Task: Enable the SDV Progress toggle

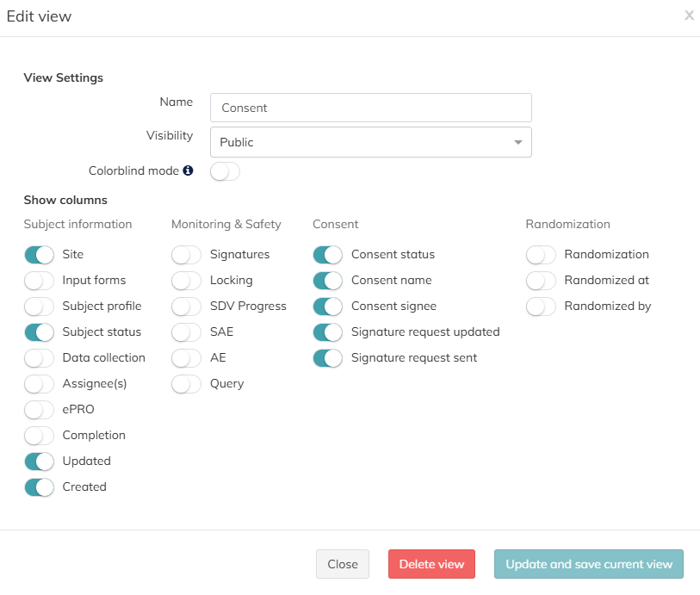Action: click(186, 307)
